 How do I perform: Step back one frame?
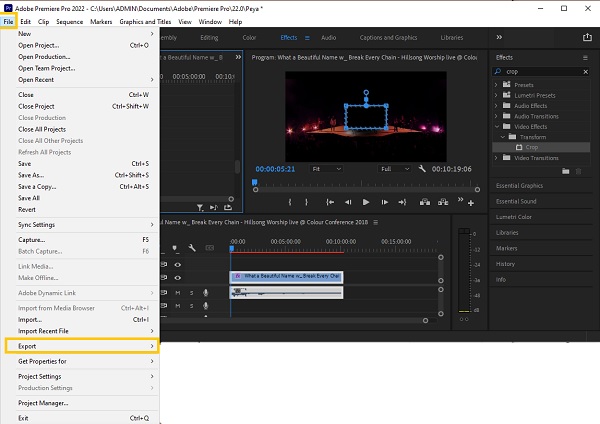tap(348, 202)
